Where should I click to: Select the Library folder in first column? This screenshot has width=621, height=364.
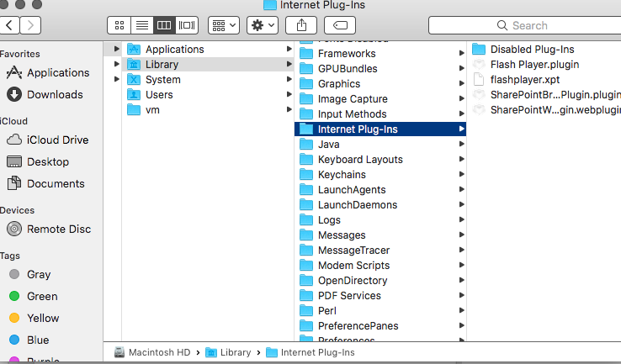tap(208, 65)
